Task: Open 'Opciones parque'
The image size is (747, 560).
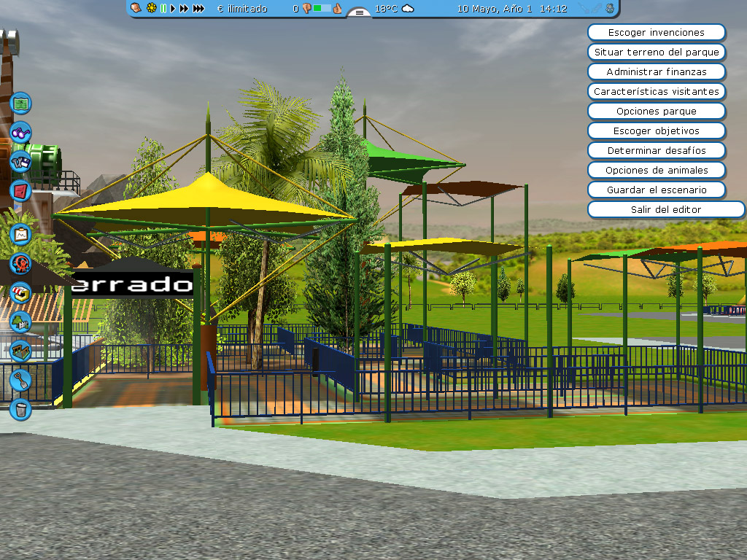Action: (x=657, y=111)
